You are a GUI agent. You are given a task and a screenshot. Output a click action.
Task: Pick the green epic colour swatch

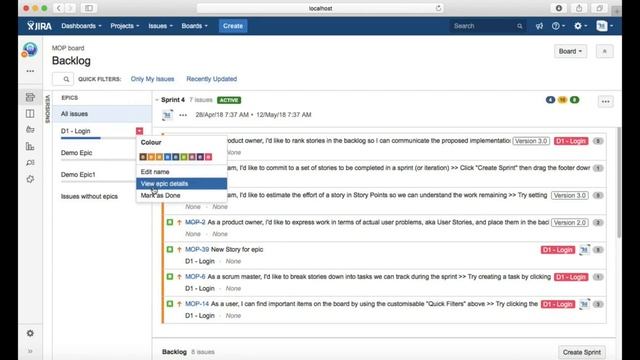coord(184,157)
